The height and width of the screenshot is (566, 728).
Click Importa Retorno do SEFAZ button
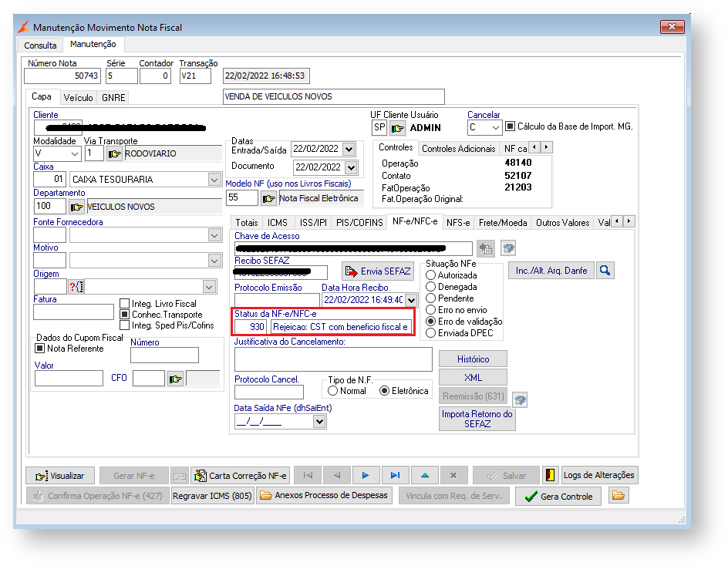click(x=477, y=419)
